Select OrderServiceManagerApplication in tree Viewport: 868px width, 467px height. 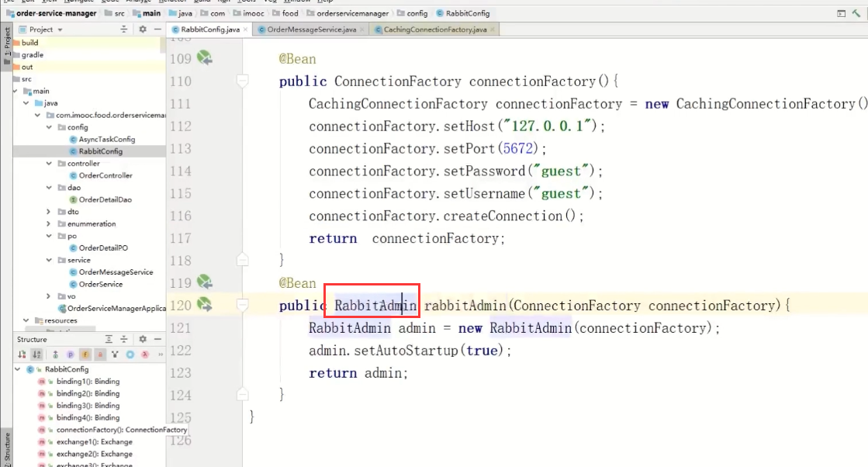(112, 308)
